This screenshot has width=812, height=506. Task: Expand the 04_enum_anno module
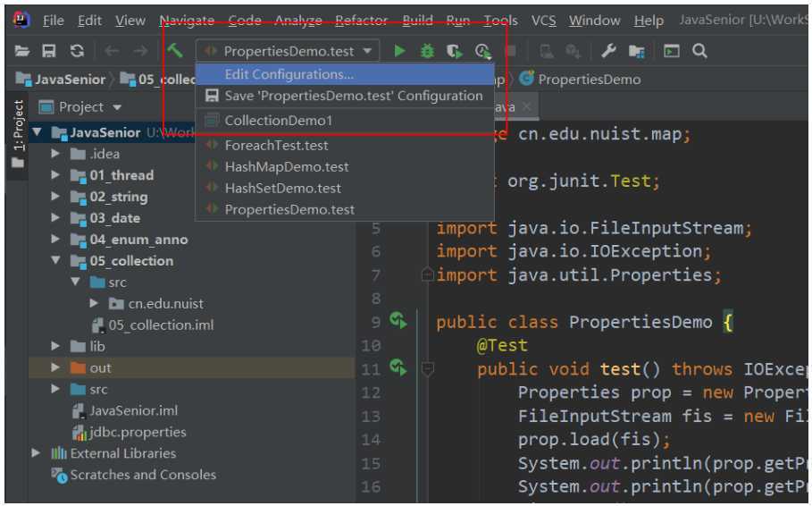coord(55,239)
